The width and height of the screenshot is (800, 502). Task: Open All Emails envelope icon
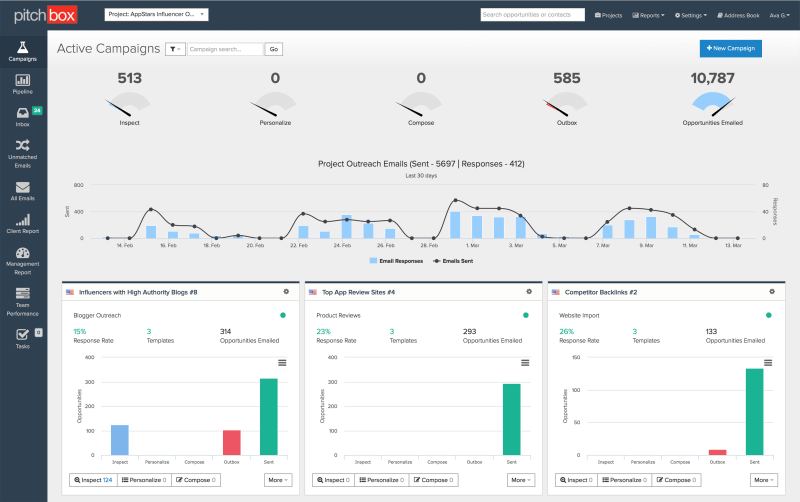tap(23, 187)
